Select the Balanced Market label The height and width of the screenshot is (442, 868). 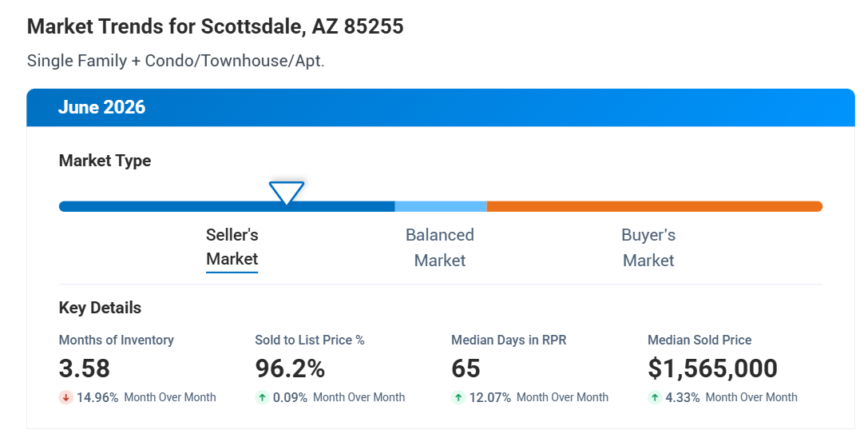[440, 248]
